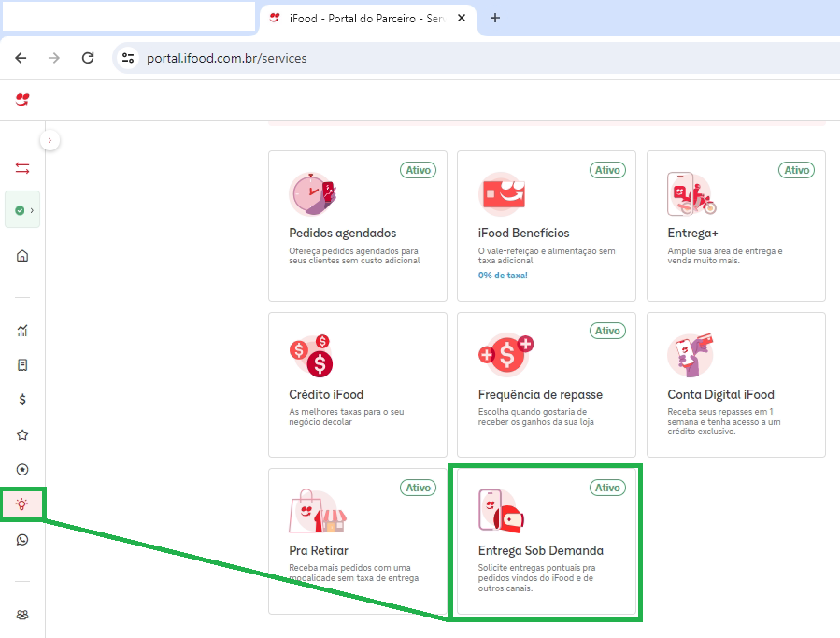This screenshot has width=840, height=638.
Task: Open the financial dollar sign icon
Action: pos(22,399)
